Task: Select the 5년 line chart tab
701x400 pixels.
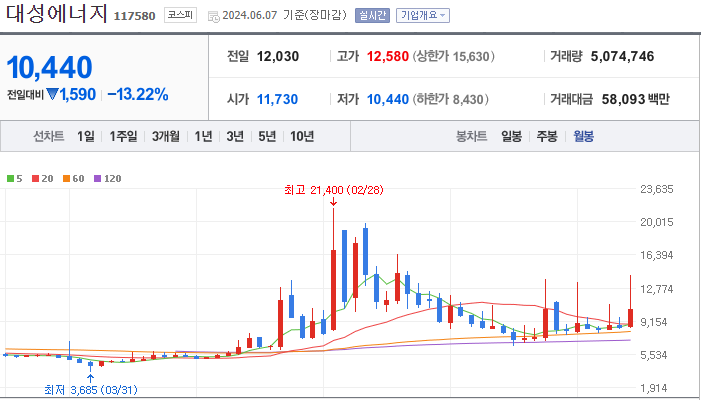Action: [267, 136]
